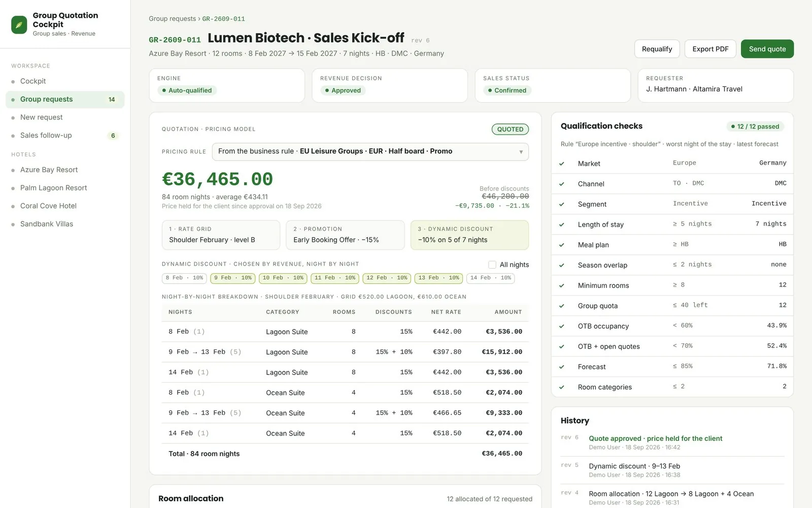
Task: Click the OTB occupancy checkmark icon
Action: [562, 326]
